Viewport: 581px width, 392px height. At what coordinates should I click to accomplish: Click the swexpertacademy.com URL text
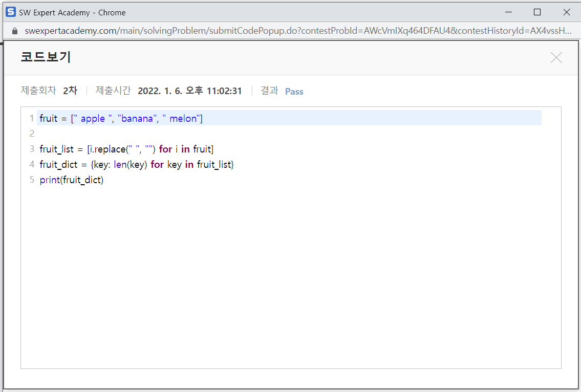[x=298, y=31]
